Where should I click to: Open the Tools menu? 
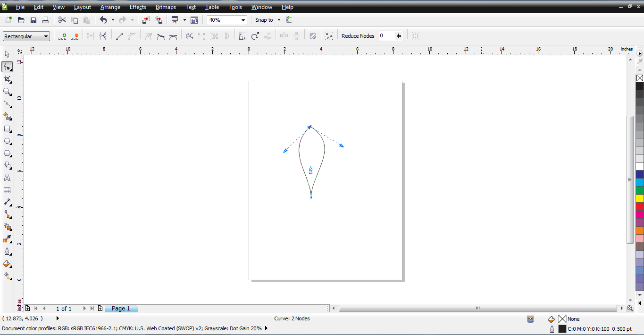235,7
